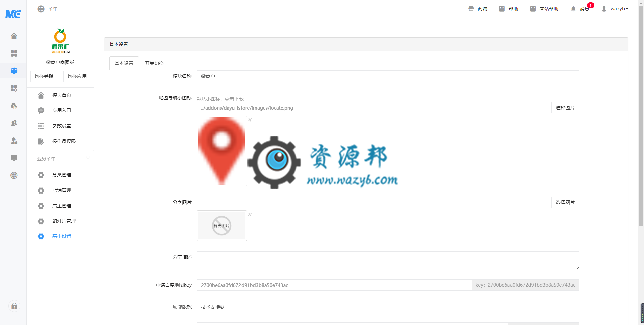The image size is (644, 325).
Task: Click the 切换关联 button
Action: point(44,76)
